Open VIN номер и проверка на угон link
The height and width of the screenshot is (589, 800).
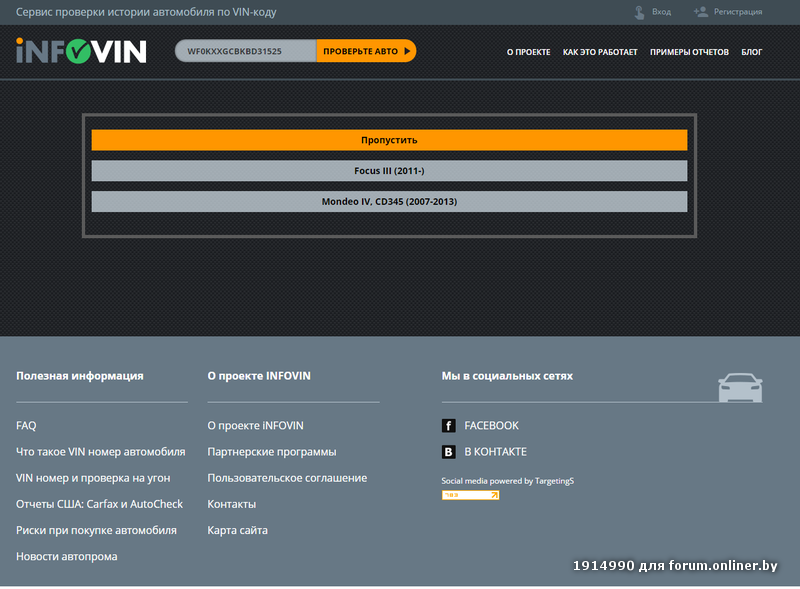coord(93,478)
